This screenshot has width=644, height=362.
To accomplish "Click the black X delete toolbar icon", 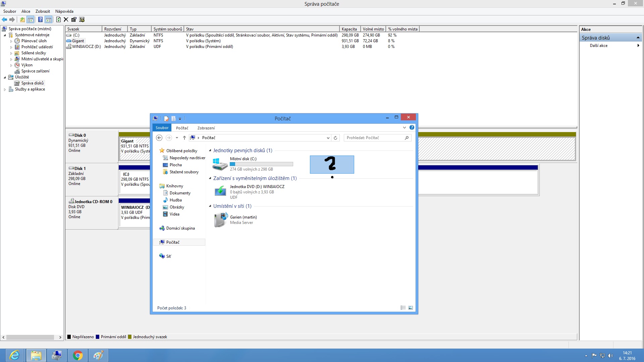I will (66, 19).
